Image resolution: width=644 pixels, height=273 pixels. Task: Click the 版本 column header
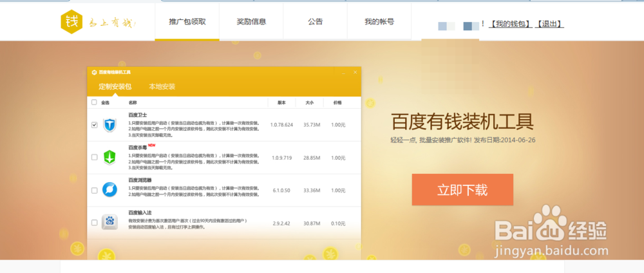tap(281, 102)
